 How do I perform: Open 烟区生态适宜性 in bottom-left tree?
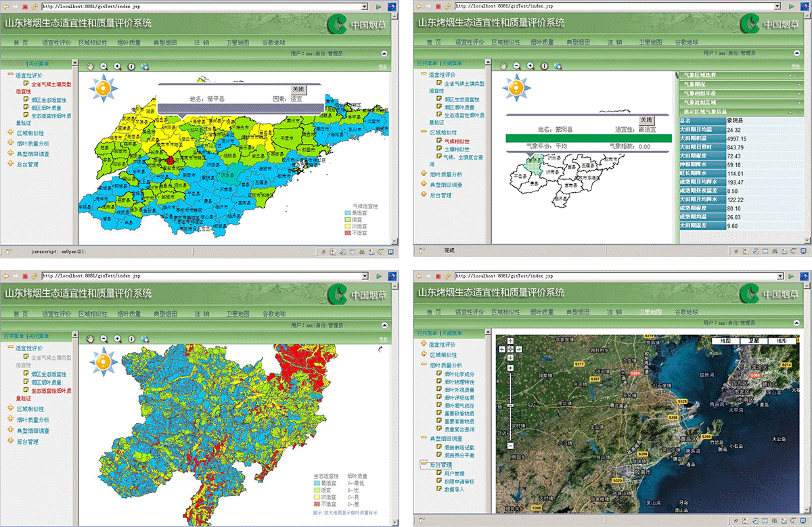[48, 374]
